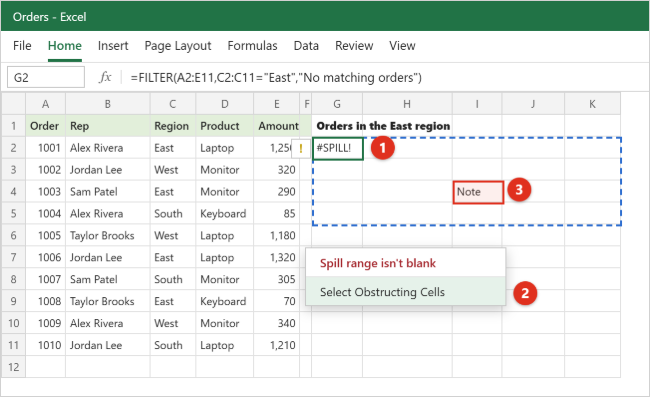Click the Product header cell
The image size is (650, 397).
pos(225,126)
